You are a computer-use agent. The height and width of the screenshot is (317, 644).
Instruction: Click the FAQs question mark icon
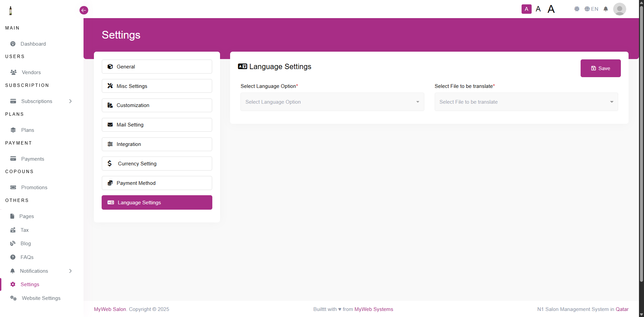pyautogui.click(x=13, y=257)
